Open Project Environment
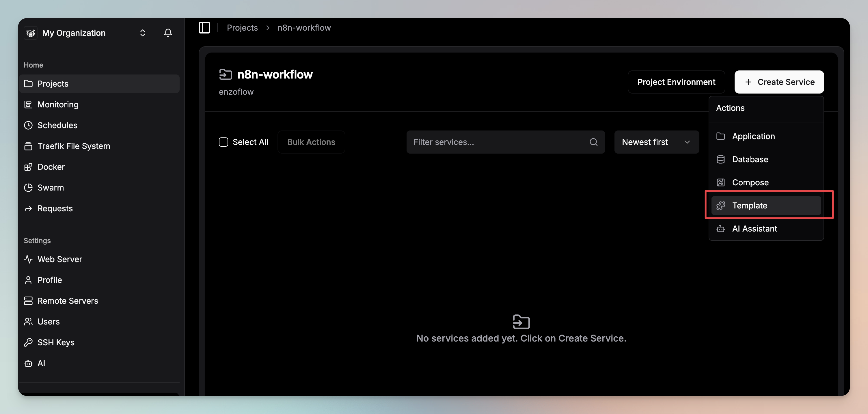The width and height of the screenshot is (868, 414). [676, 82]
